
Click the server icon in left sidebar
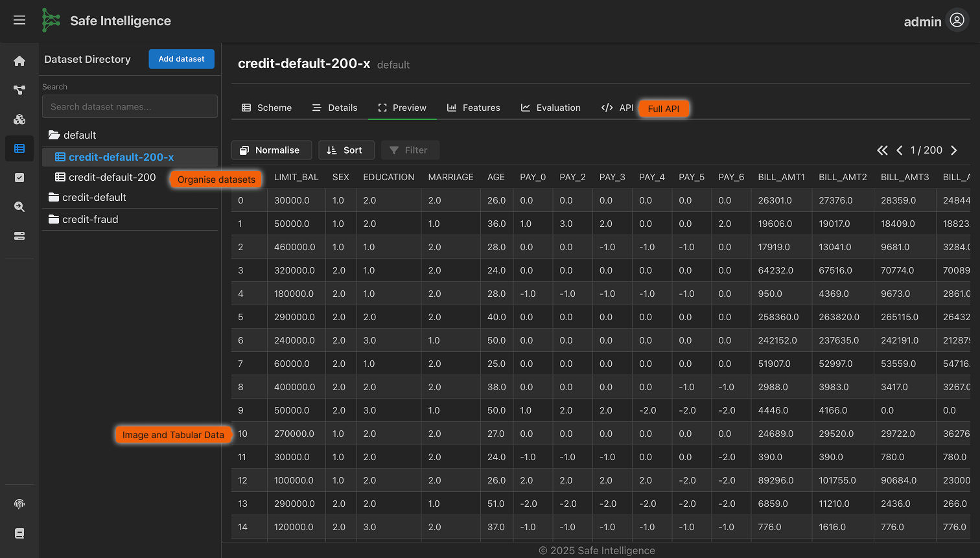pyautogui.click(x=19, y=236)
